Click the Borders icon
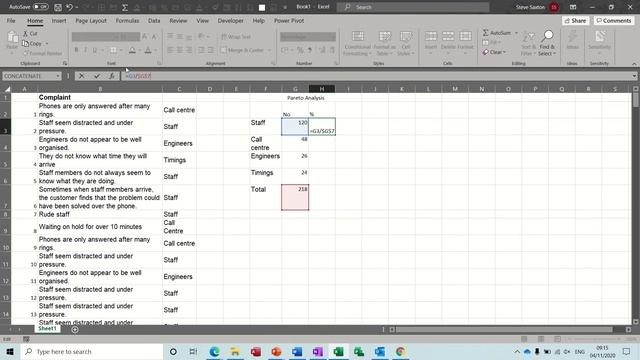The width and height of the screenshot is (640, 360). click(113, 50)
